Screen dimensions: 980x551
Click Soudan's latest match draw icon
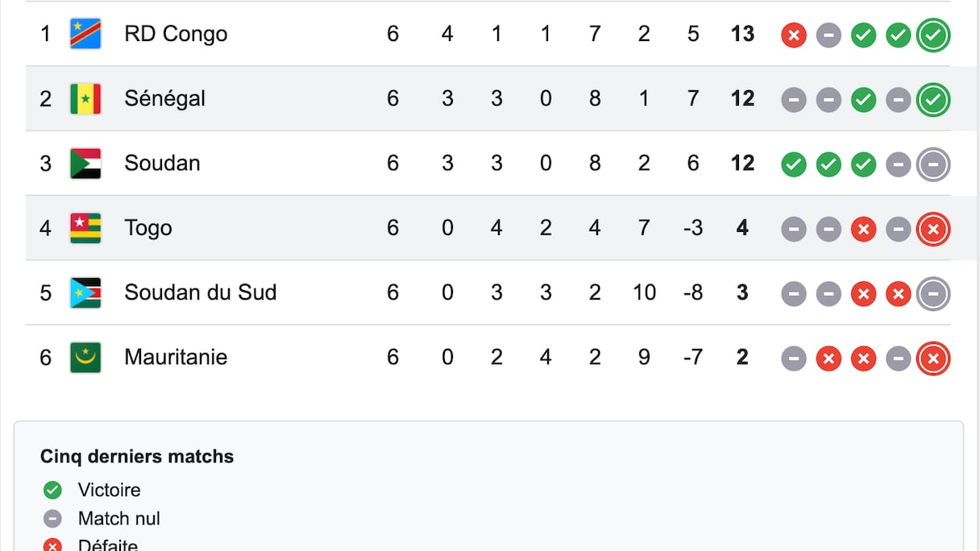point(933,165)
